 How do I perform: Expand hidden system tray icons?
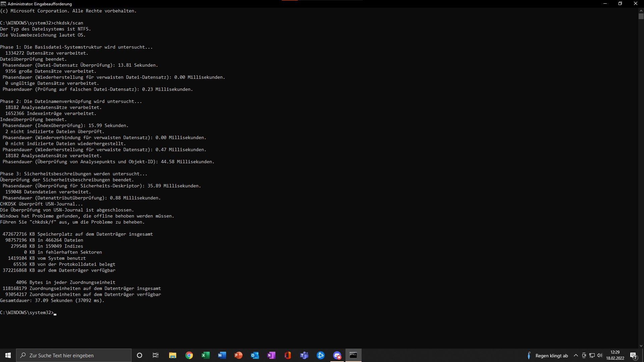pos(576,355)
